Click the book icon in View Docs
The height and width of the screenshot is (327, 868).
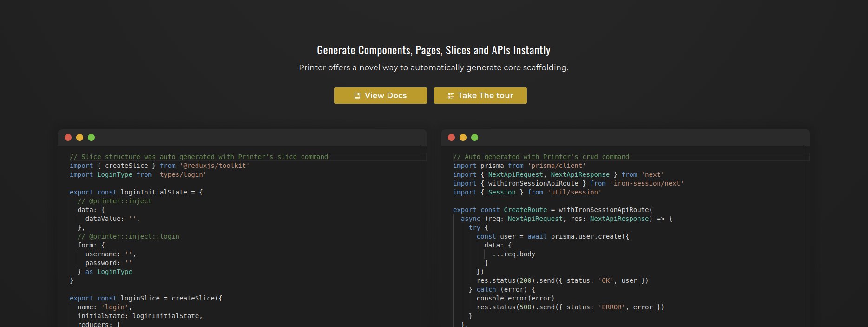coord(357,96)
